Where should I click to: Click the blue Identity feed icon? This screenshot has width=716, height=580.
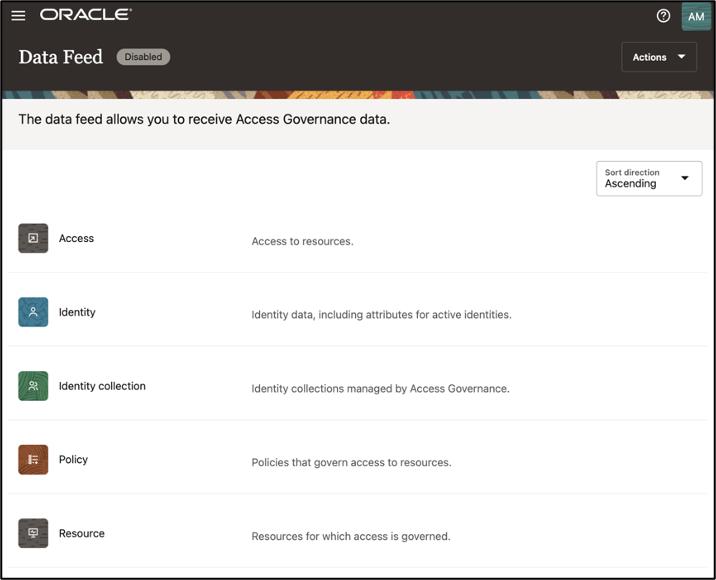click(x=33, y=312)
